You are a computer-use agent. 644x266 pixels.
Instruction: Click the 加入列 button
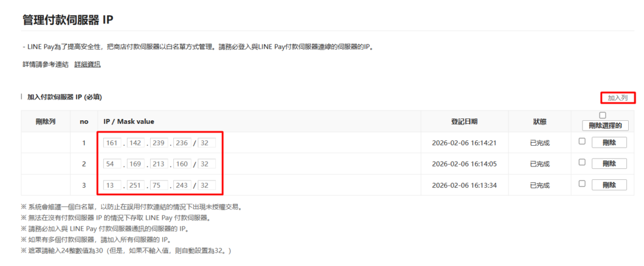tap(617, 98)
